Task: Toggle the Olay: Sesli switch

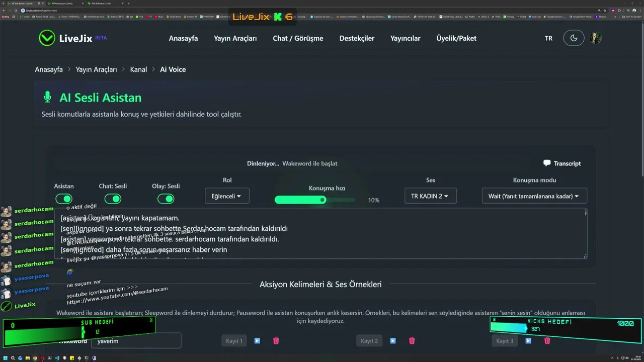Action: pos(166,199)
